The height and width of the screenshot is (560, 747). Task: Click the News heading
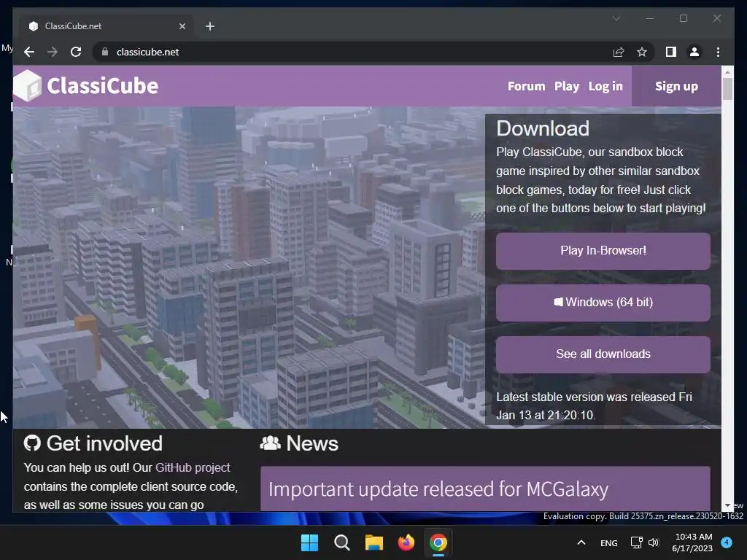click(312, 443)
